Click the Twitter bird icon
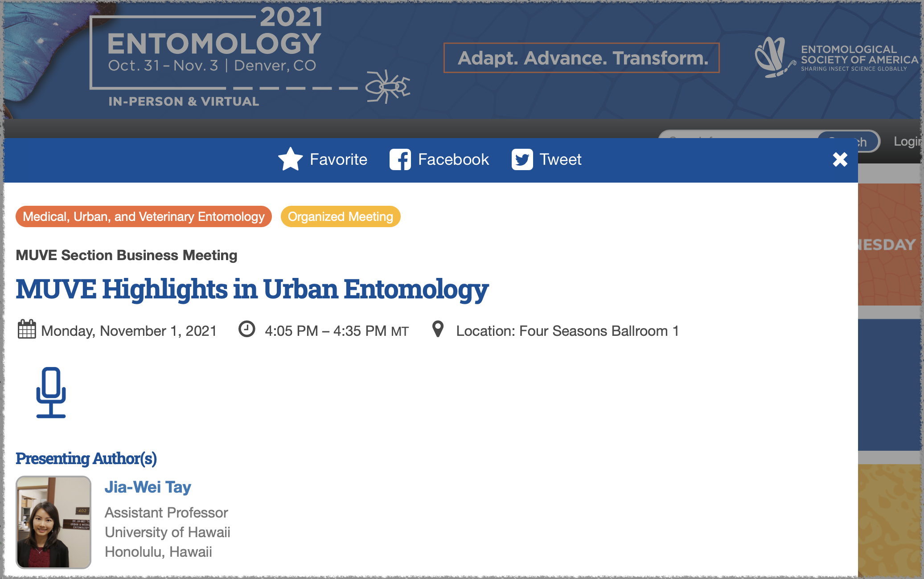Image resolution: width=924 pixels, height=579 pixels. coord(522,159)
